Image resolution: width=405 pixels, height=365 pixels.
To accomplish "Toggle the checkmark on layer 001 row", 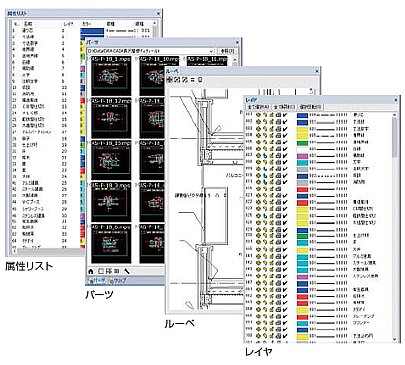I will (x=285, y=115).
